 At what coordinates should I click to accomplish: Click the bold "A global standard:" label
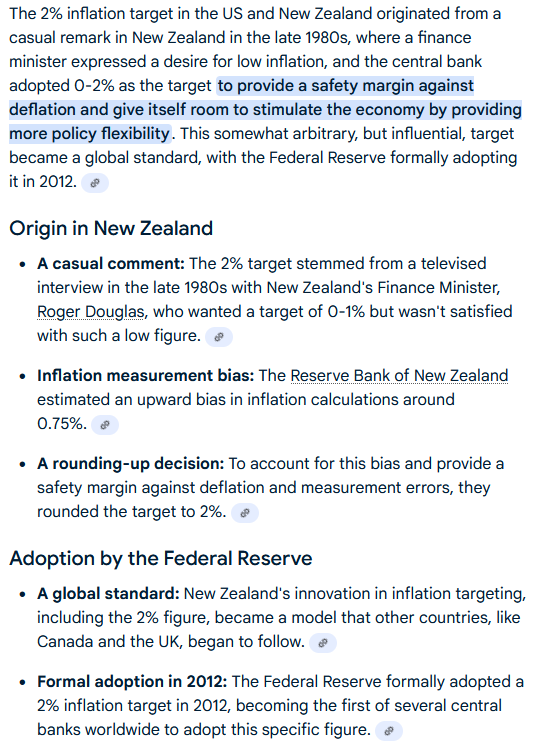[108, 594]
